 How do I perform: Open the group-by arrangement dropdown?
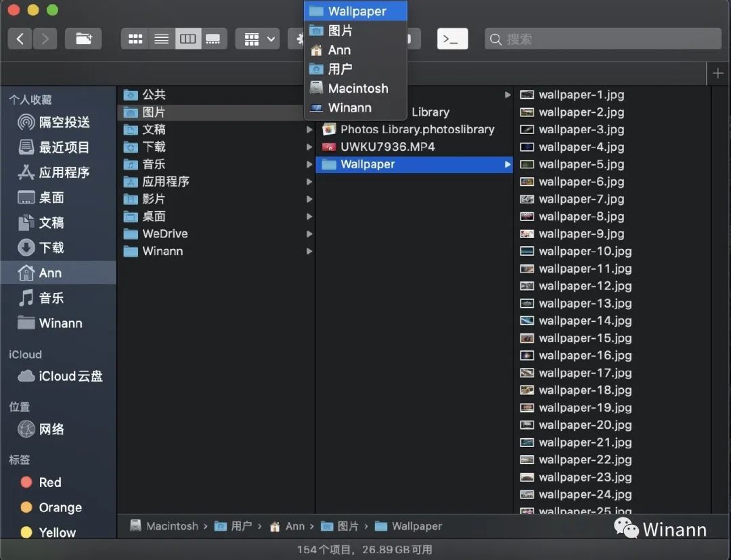point(258,39)
